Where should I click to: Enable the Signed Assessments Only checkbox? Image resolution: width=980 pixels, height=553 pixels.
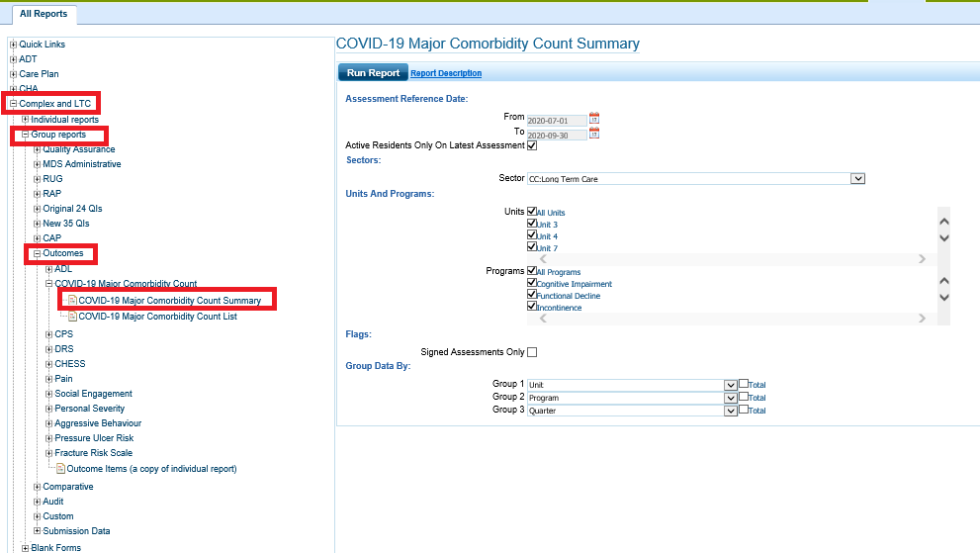tap(532, 352)
